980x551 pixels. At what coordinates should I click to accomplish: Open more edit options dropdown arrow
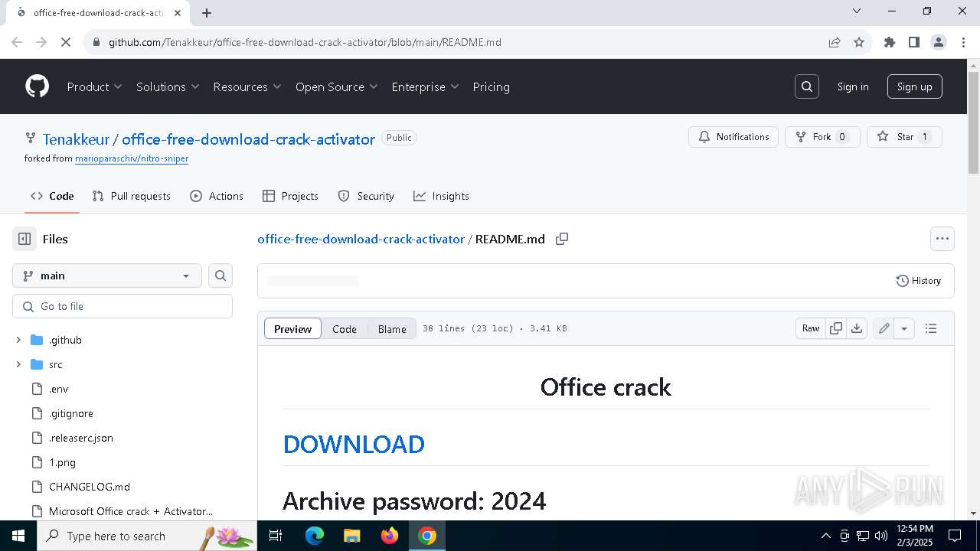tap(904, 328)
